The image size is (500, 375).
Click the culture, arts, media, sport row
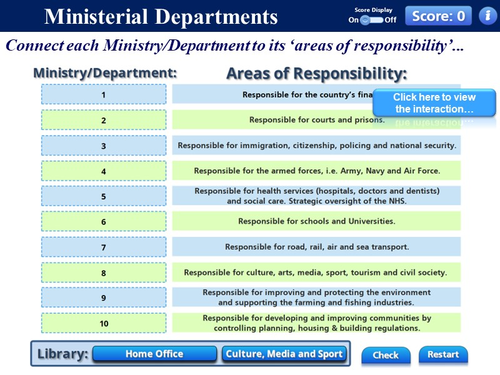(x=316, y=272)
